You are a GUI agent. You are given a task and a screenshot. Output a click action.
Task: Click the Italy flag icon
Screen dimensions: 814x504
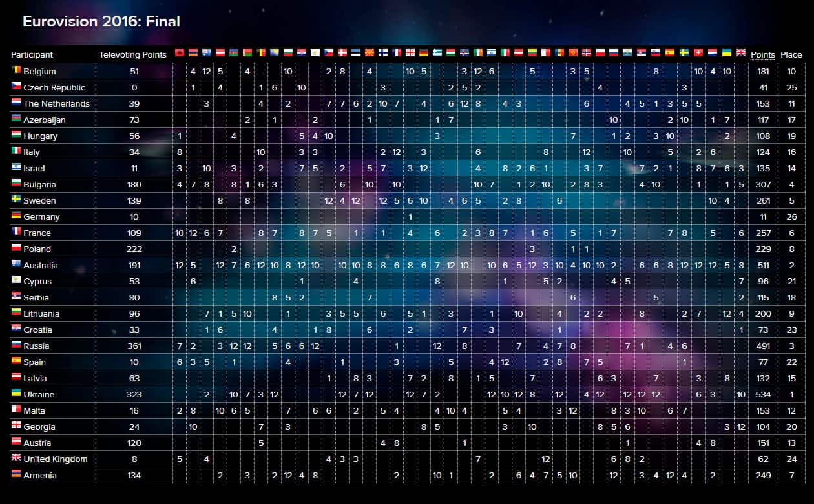point(16,152)
